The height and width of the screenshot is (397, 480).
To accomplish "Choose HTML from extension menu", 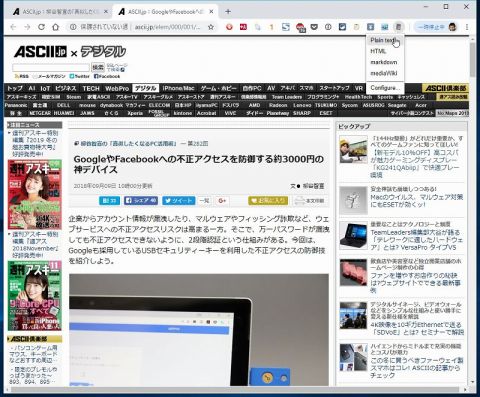I will 385,51.
